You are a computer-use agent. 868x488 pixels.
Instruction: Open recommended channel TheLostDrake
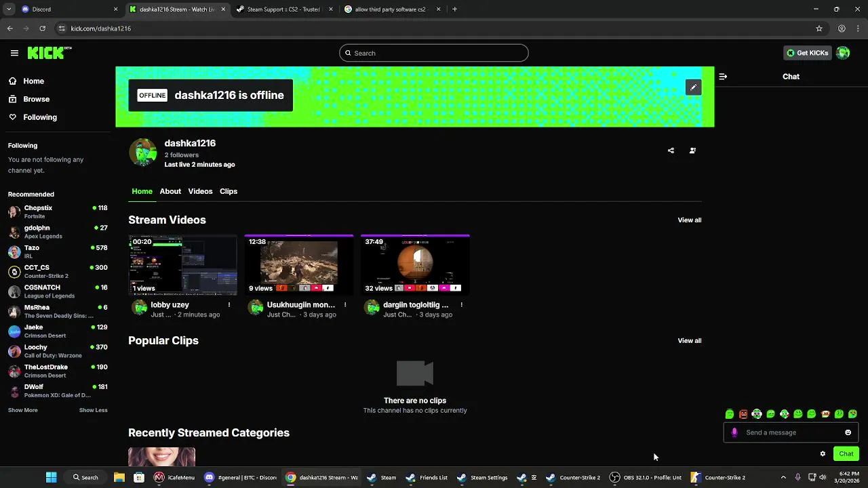pos(58,371)
